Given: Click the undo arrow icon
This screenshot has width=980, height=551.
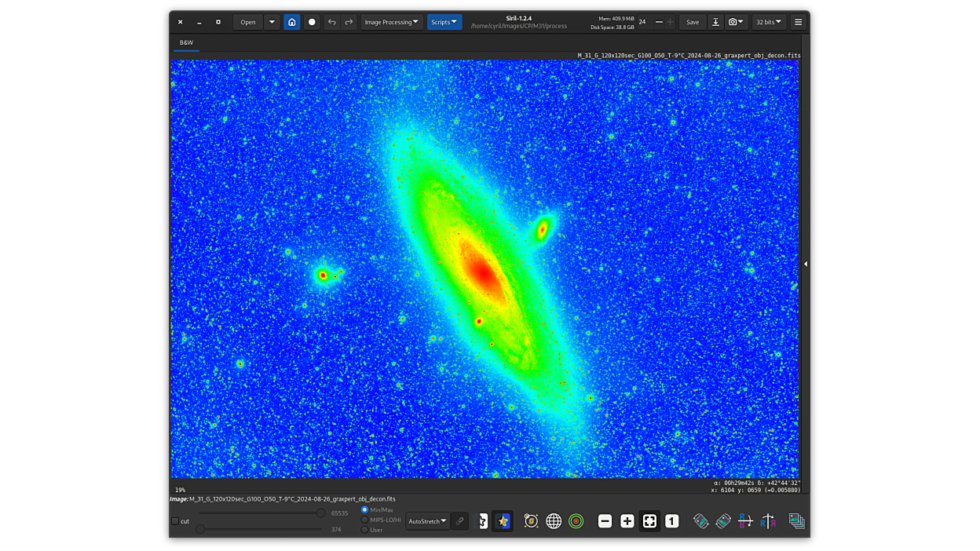Looking at the screenshot, I should [331, 22].
